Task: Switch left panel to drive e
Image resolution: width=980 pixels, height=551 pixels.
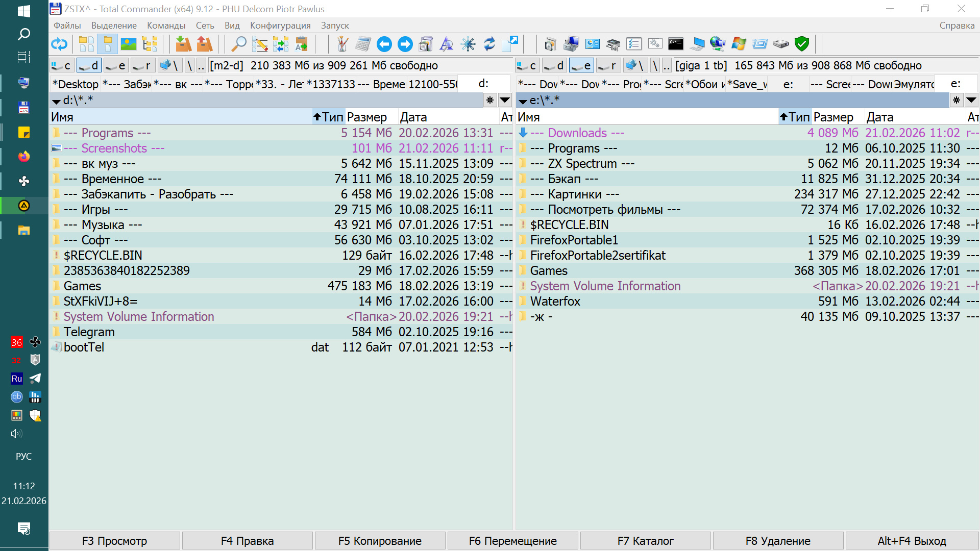Action: point(116,65)
